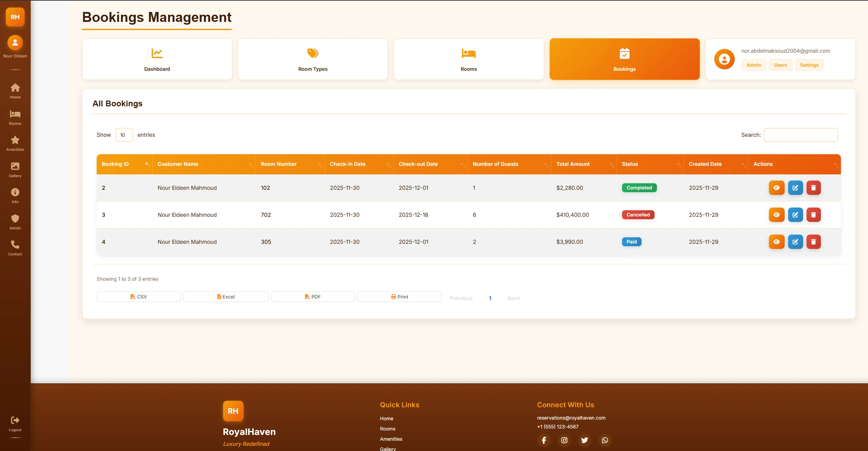Click the Previous pagination link

(x=461, y=298)
